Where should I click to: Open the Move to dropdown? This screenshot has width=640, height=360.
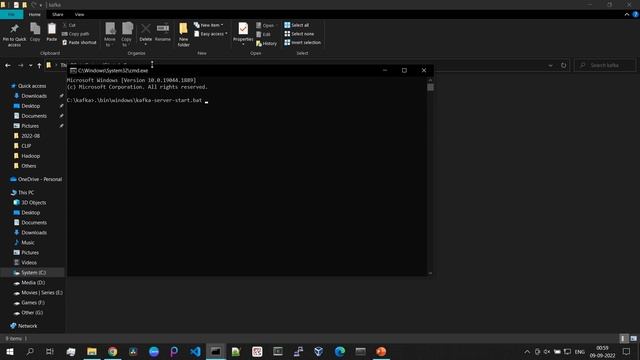(110, 35)
